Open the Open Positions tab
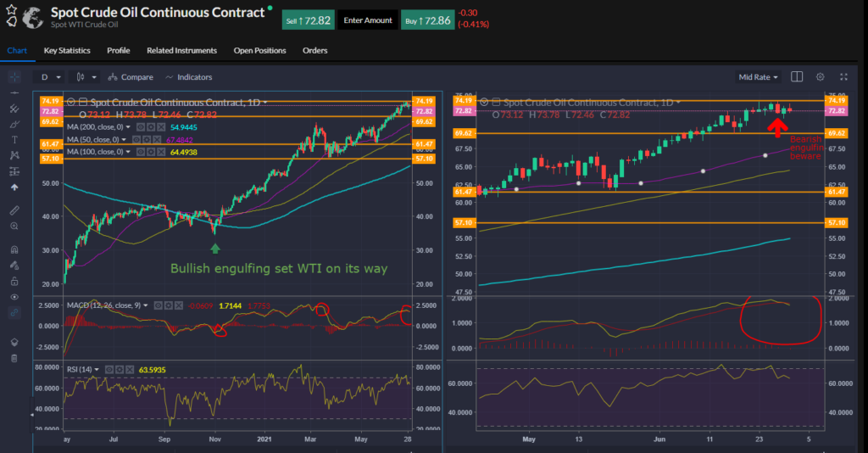 [259, 51]
